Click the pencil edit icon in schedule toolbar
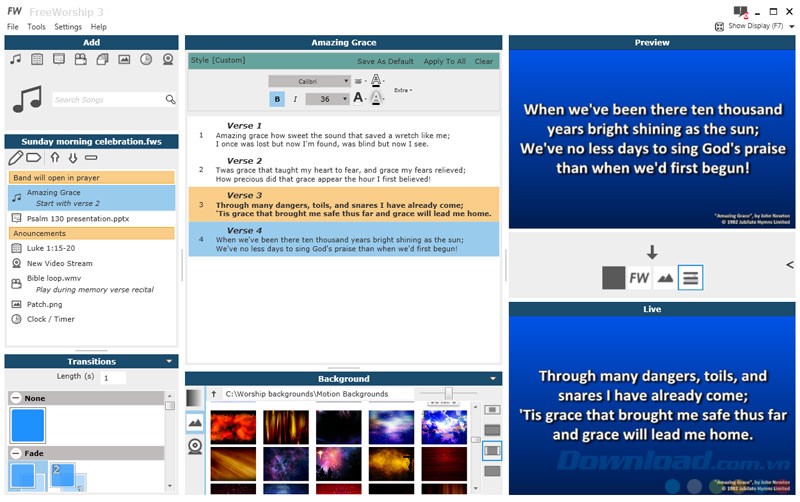This screenshot has width=800, height=502. (x=16, y=158)
